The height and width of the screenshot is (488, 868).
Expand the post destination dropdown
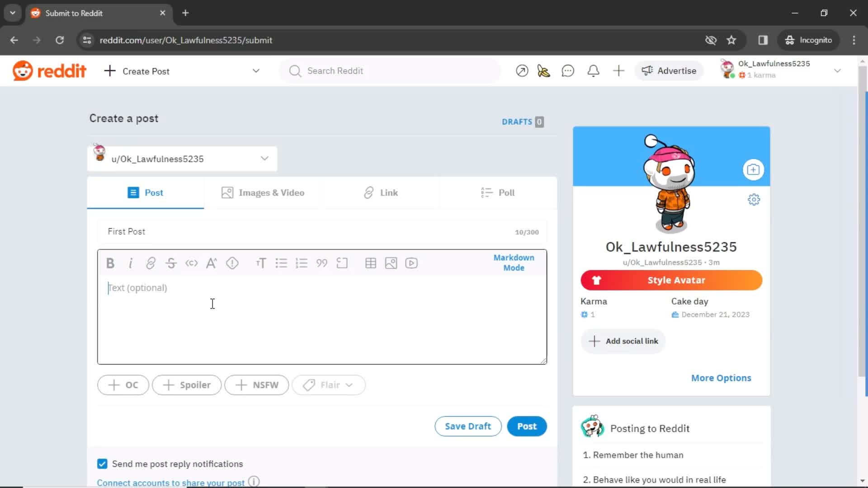(264, 158)
